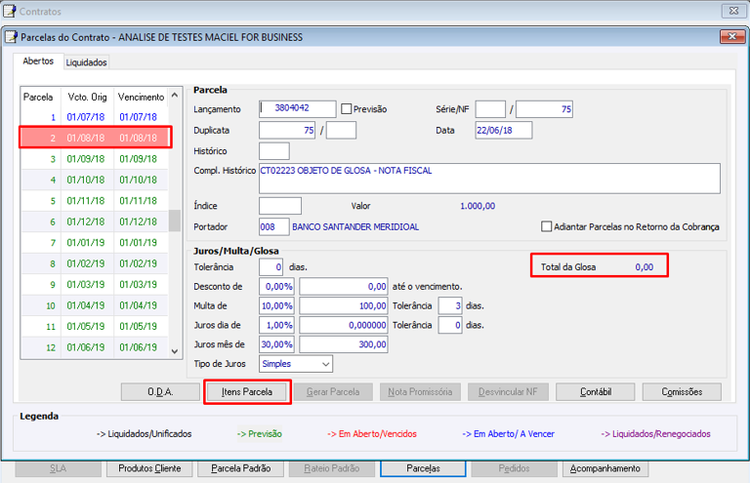Select parcela 7 row 01/01/19

95,242
